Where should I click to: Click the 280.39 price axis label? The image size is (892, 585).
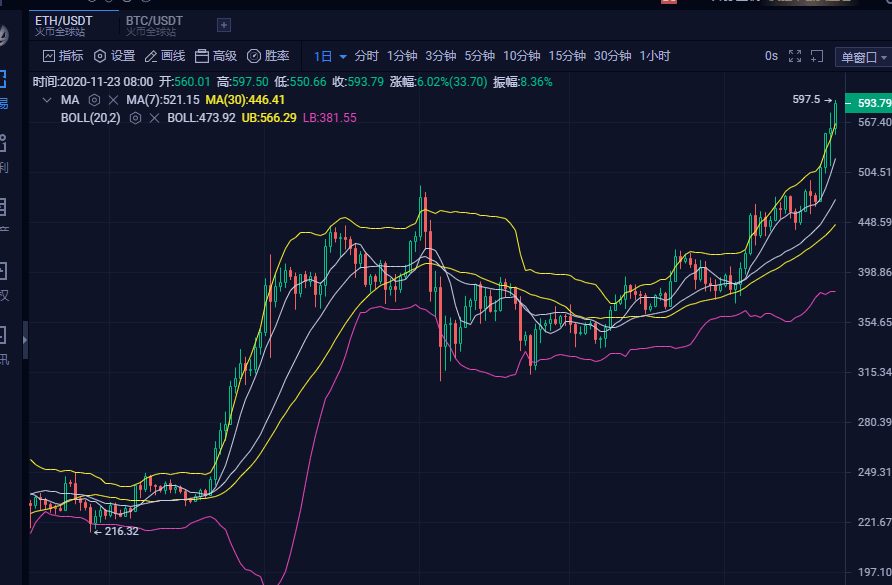tap(874, 422)
